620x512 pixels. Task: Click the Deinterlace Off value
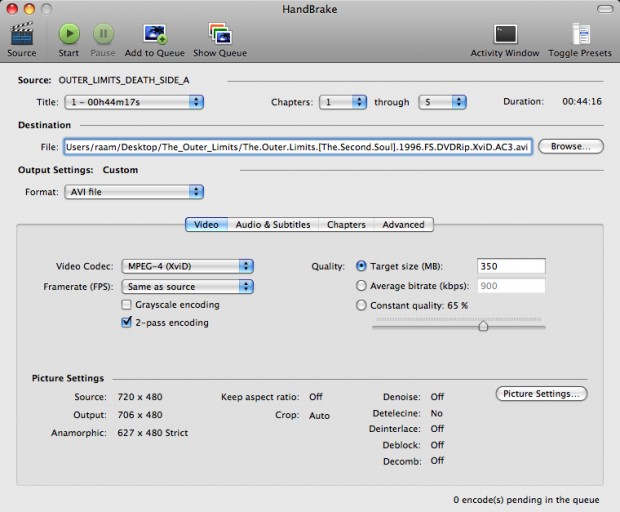click(437, 429)
